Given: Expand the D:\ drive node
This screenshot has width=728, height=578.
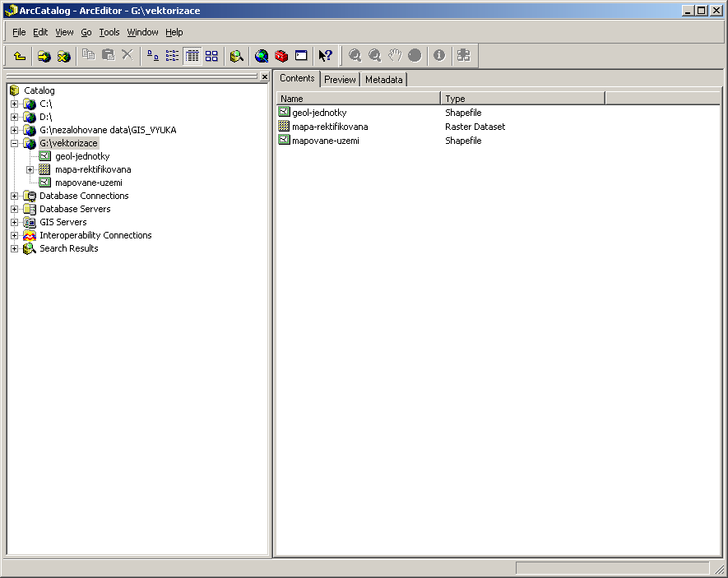Looking at the screenshot, I should [14, 117].
